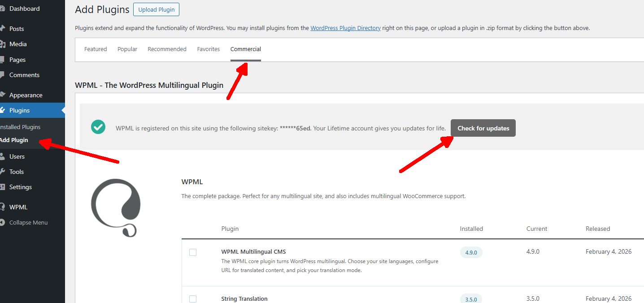Click the Plugins plug icon
The image size is (644, 303).
click(2, 110)
